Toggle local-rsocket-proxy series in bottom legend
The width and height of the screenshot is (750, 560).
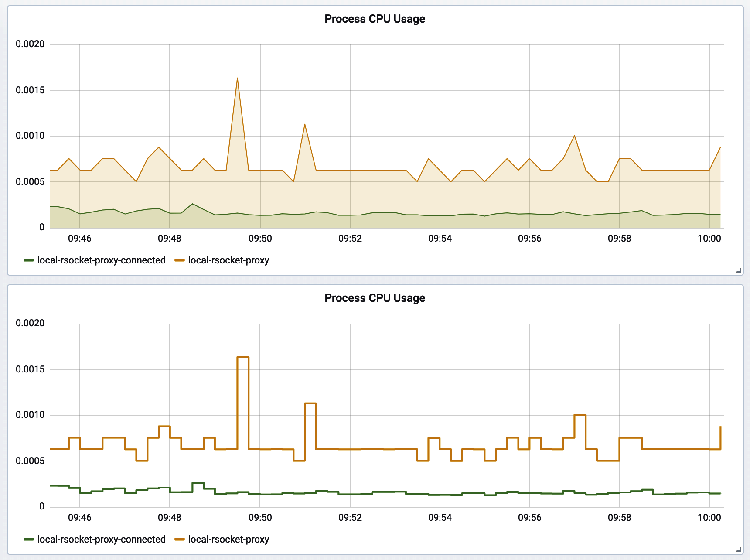[228, 540]
